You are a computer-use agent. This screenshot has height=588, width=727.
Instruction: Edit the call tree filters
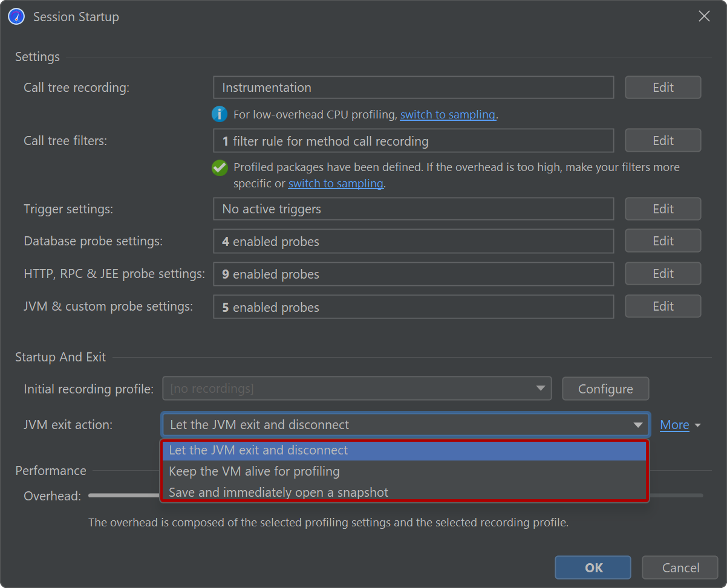coord(662,141)
